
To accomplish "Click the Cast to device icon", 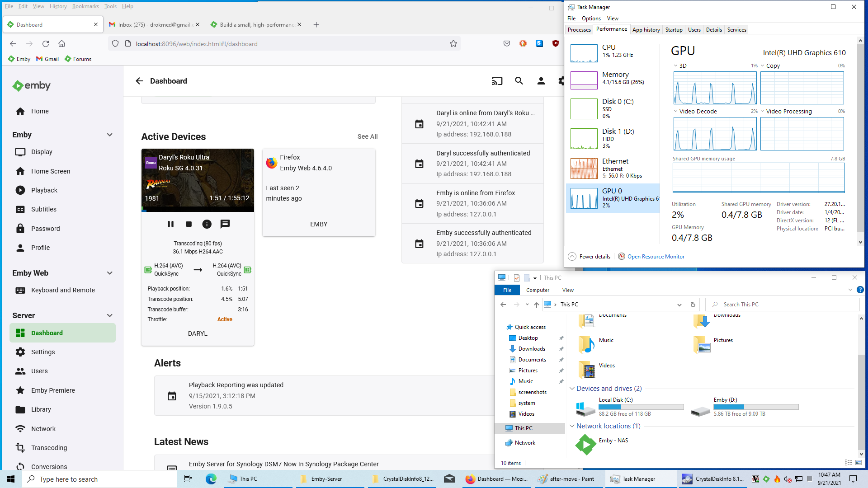I will pyautogui.click(x=497, y=81).
